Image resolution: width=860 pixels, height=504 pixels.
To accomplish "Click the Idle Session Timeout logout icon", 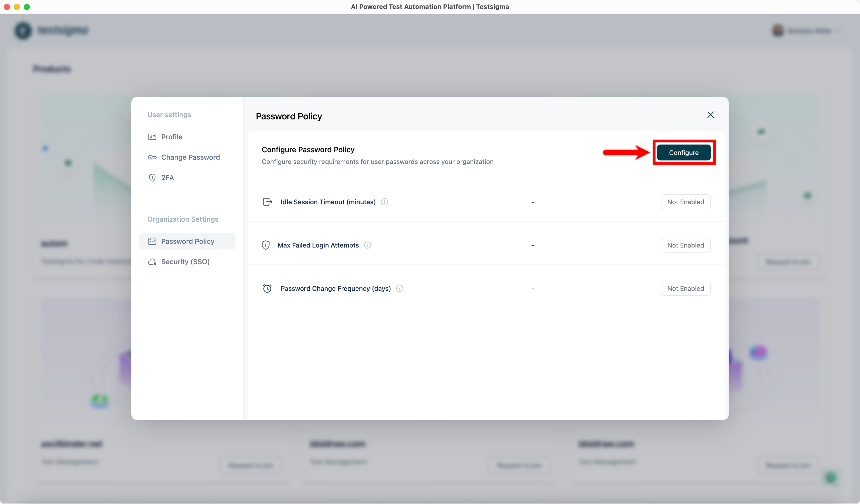I will 268,202.
